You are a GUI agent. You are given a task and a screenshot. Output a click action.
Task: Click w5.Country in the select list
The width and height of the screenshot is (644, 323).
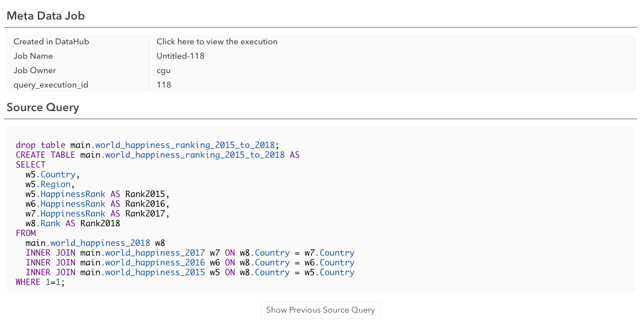click(x=51, y=174)
